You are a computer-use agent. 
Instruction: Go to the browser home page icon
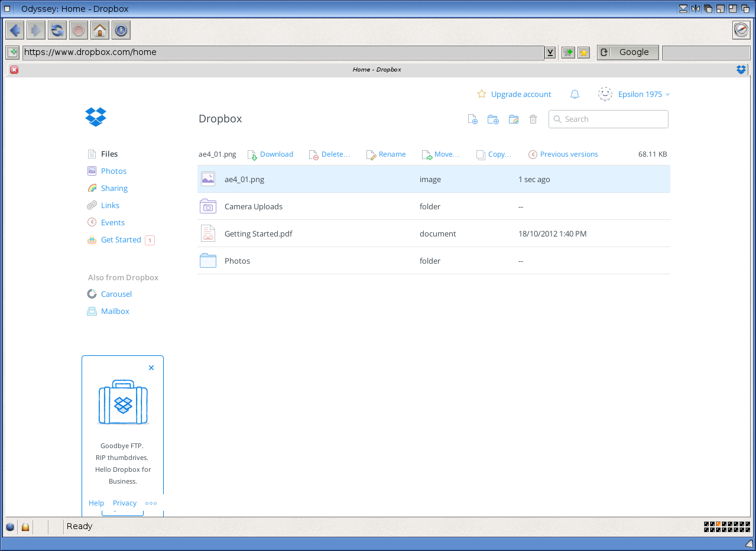pyautogui.click(x=100, y=30)
